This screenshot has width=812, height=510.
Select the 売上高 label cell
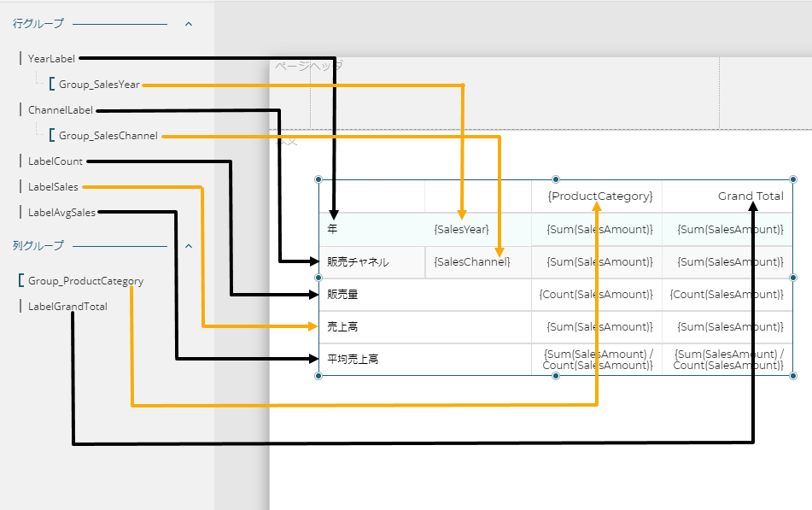pyautogui.click(x=425, y=326)
